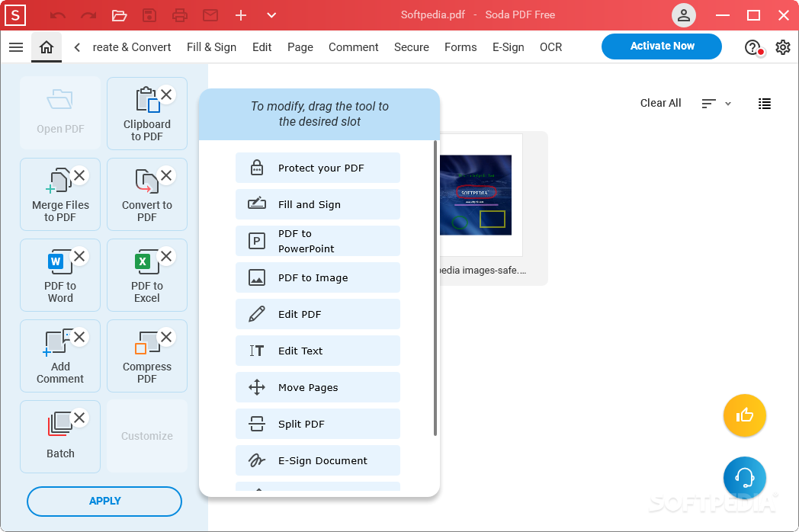Image resolution: width=799 pixels, height=532 pixels.
Task: Open the hamburger main menu
Action: click(16, 47)
